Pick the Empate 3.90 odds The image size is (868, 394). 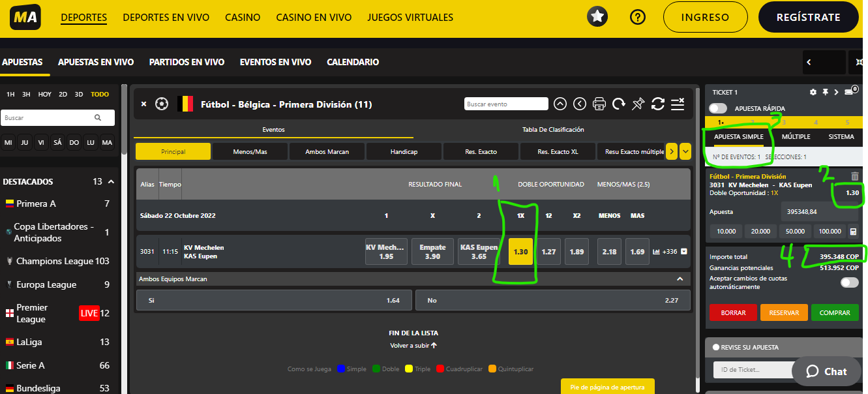coord(432,251)
